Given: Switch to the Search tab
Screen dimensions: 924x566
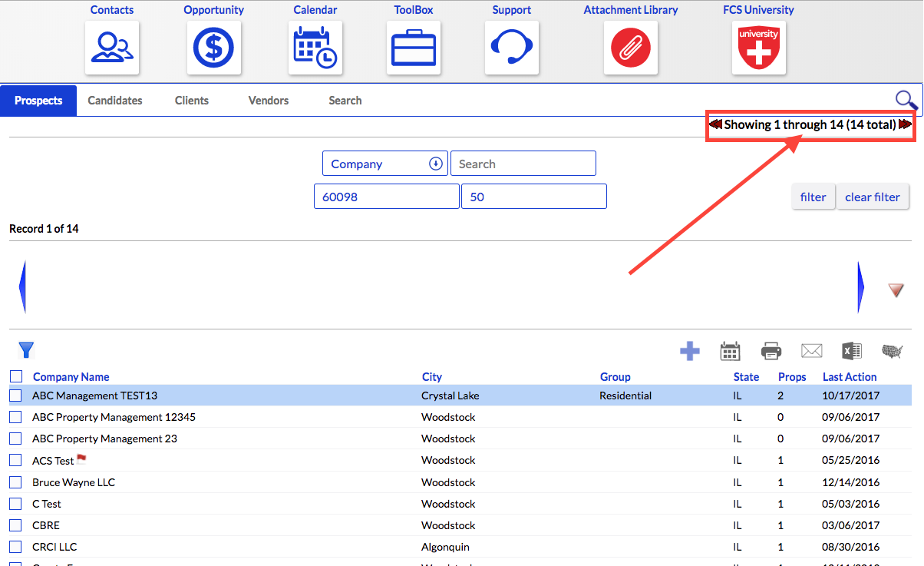Looking at the screenshot, I should (345, 101).
